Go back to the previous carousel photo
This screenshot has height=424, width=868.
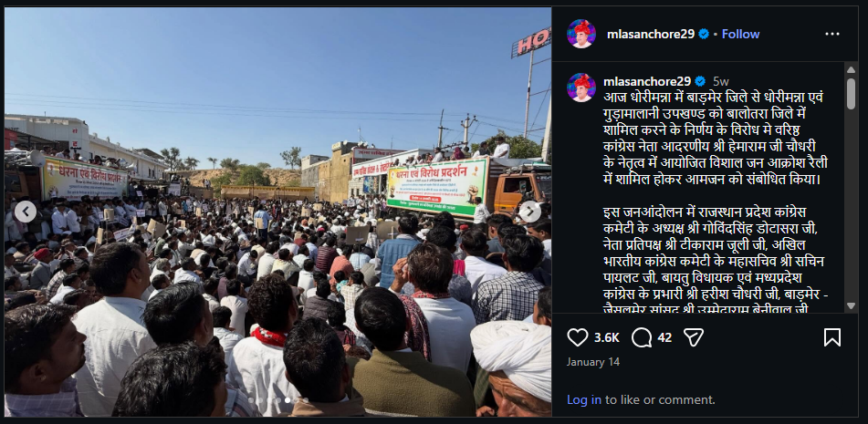[x=26, y=212]
